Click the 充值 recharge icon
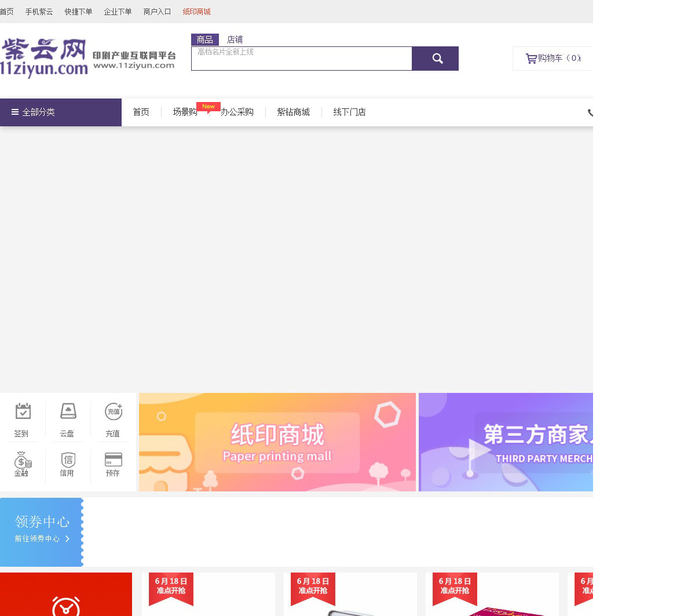This screenshot has height=616, width=695. pos(113,411)
